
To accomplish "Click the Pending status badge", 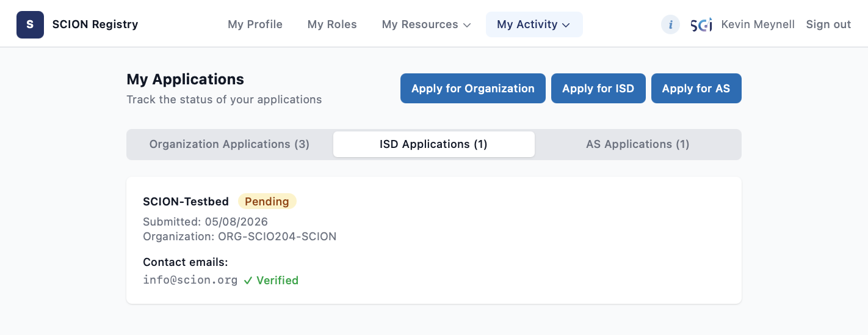I will click(x=267, y=202).
